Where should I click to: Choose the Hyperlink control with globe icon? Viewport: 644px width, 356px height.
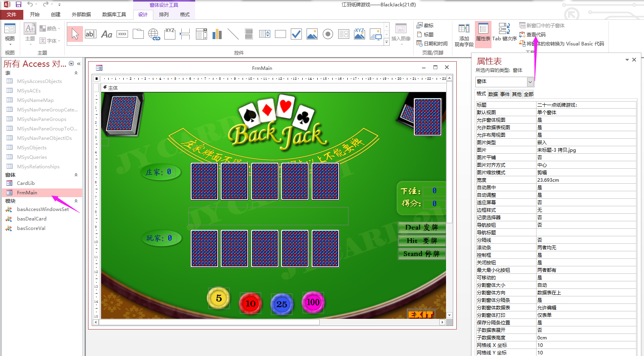coord(154,34)
